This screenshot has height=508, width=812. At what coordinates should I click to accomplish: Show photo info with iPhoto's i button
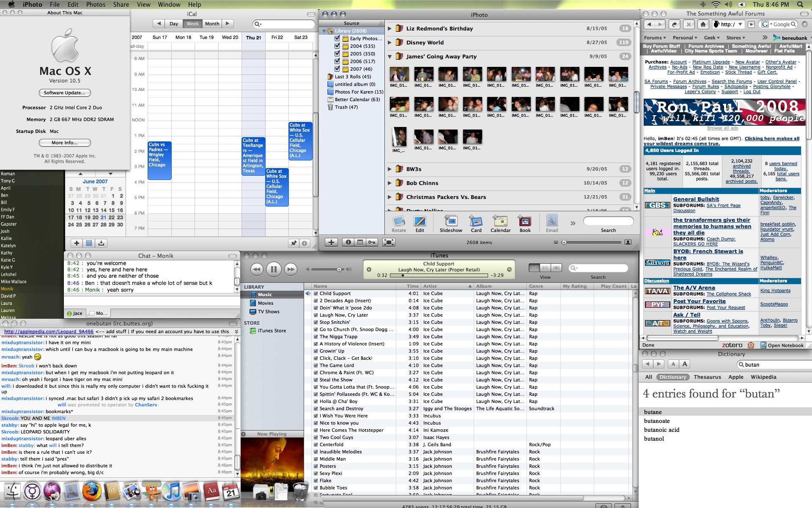pos(348,242)
